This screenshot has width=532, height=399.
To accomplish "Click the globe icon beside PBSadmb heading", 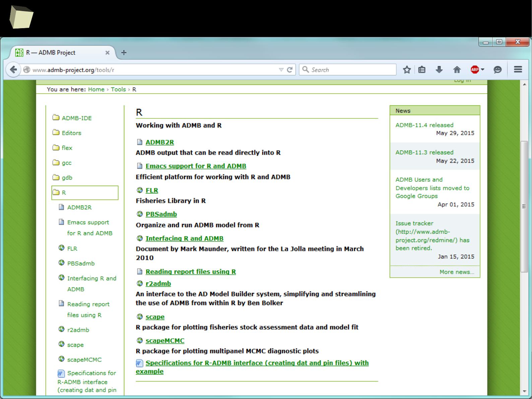I will [140, 214].
